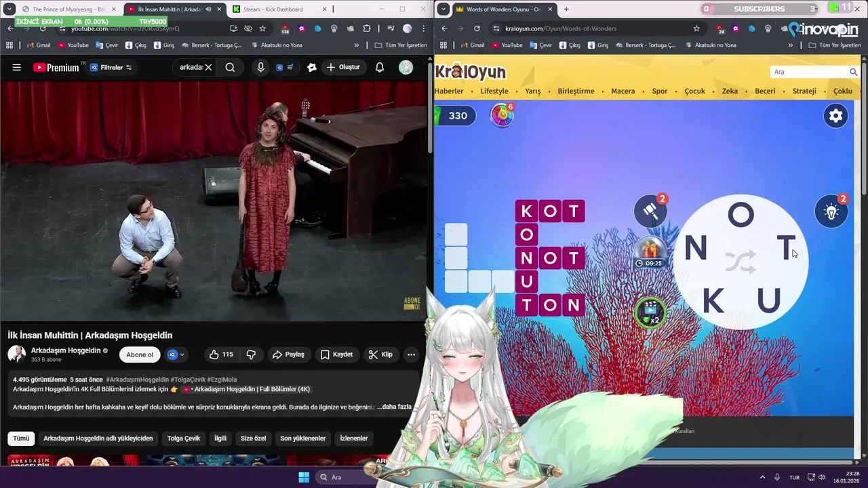The height and width of the screenshot is (488, 868).
Task: Dislike the Ilk Insan Muhittin video
Action: click(251, 354)
